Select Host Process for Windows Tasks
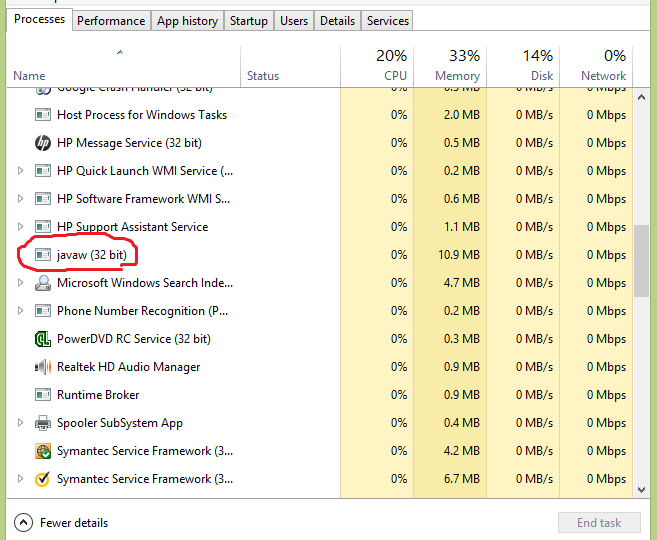Screen dimensions: 657x540 click(x=142, y=115)
